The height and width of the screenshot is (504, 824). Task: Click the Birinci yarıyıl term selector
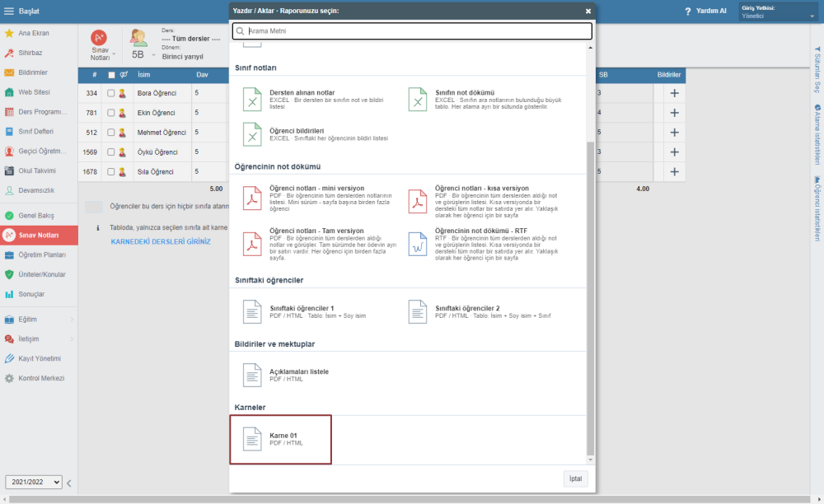click(x=182, y=57)
